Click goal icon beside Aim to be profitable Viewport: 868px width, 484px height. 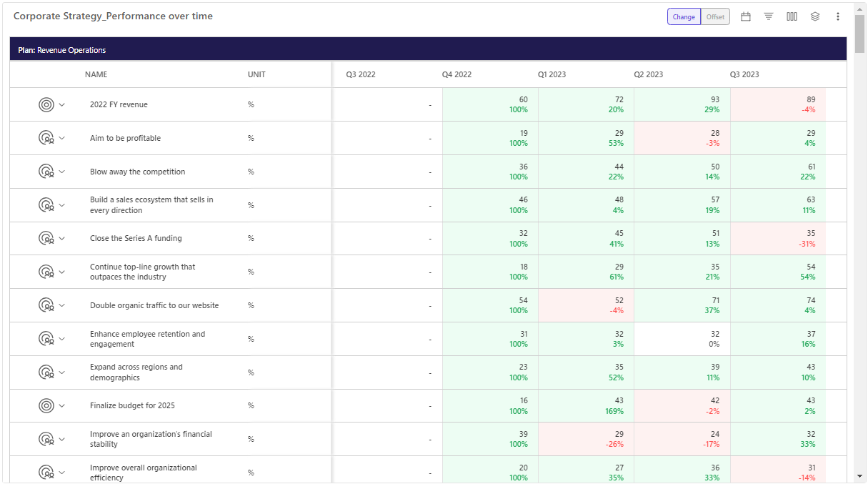pos(46,139)
